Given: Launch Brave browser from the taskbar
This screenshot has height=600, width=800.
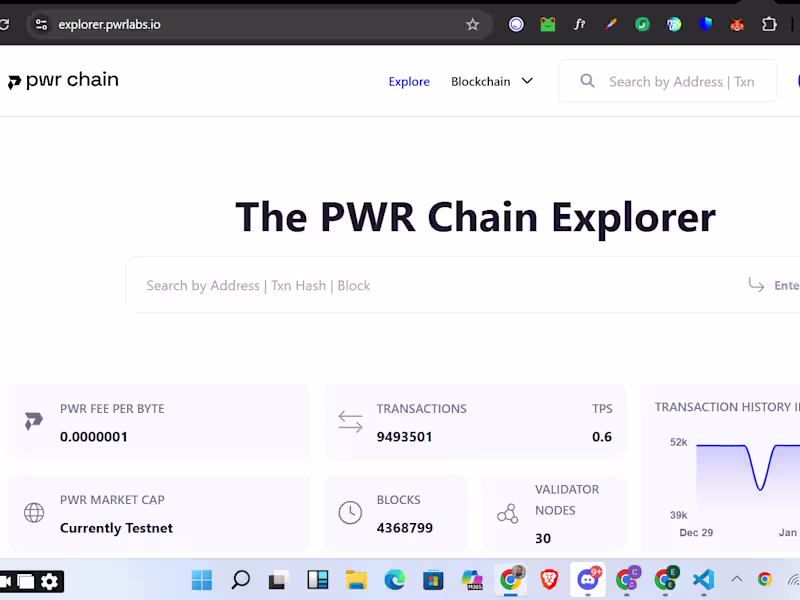Looking at the screenshot, I should tap(549, 580).
